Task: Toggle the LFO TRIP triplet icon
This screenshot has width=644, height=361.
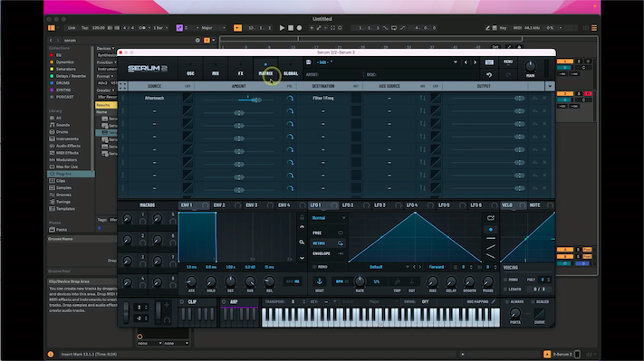Action: pos(397,281)
